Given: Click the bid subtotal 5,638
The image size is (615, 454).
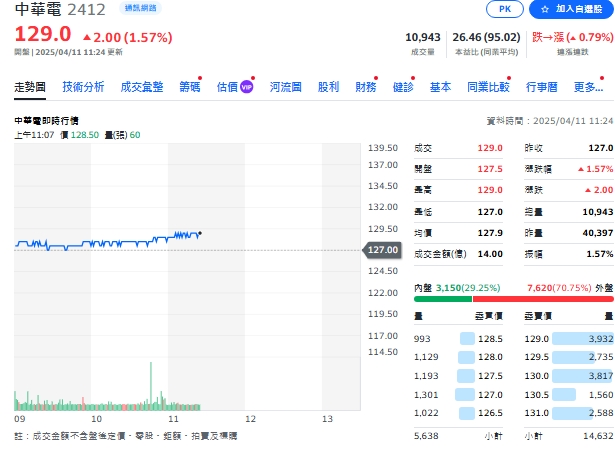Looking at the screenshot, I should [x=426, y=436].
